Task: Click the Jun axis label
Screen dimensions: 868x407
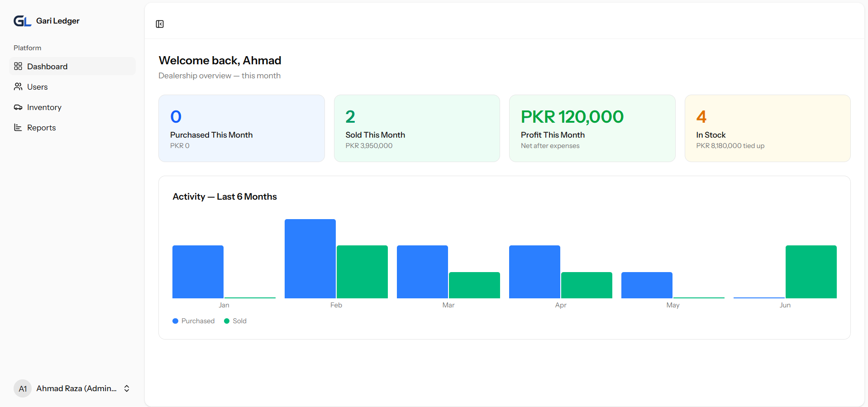Action: click(785, 305)
